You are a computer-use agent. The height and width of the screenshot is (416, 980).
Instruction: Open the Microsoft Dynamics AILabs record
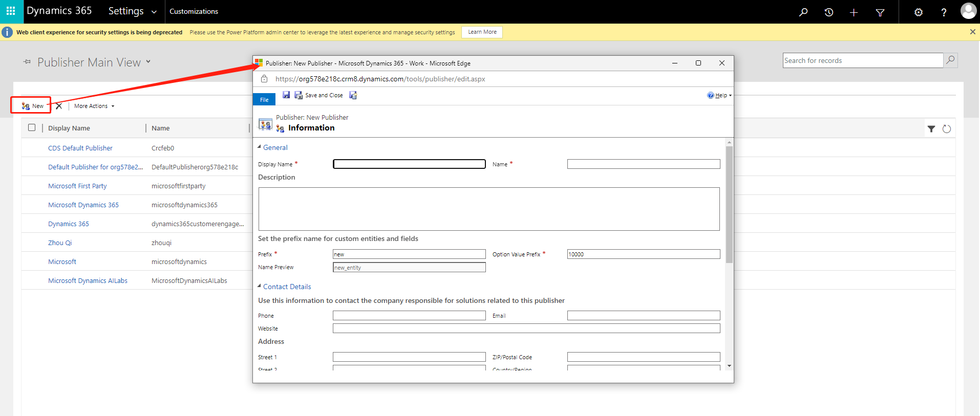click(88, 280)
